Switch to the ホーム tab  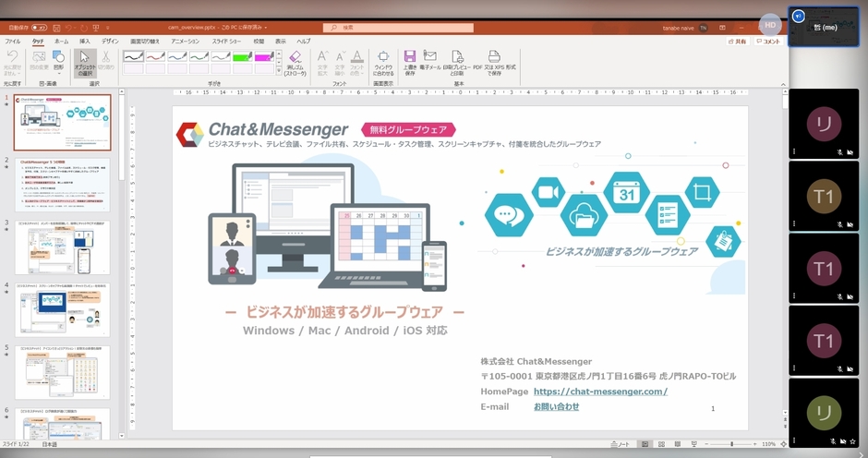[62, 41]
